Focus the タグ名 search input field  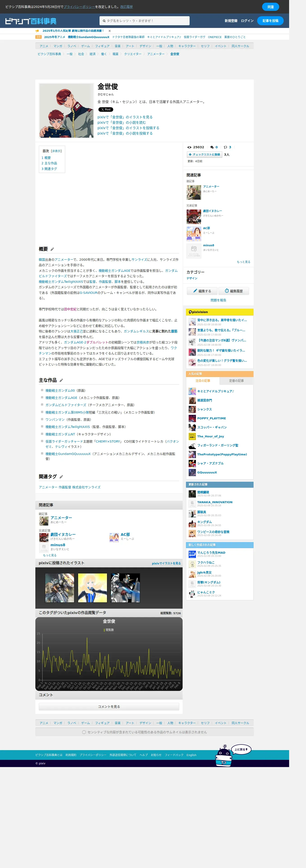click(144, 21)
